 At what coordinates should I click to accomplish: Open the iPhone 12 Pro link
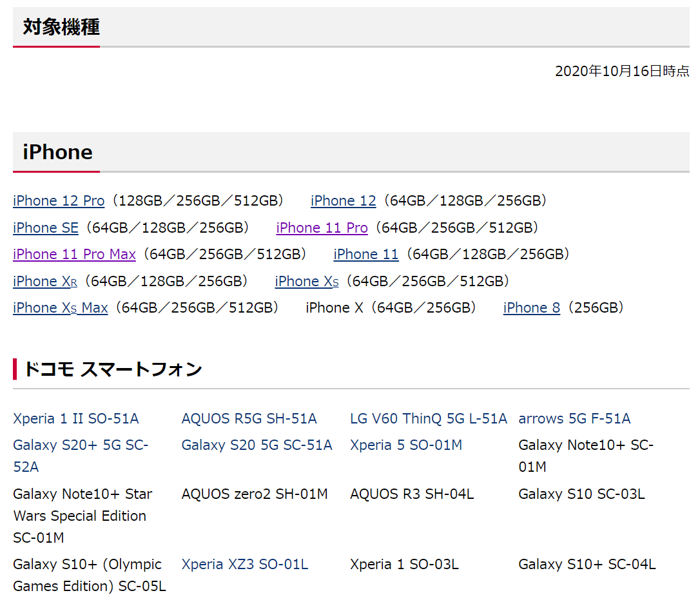[x=59, y=201]
